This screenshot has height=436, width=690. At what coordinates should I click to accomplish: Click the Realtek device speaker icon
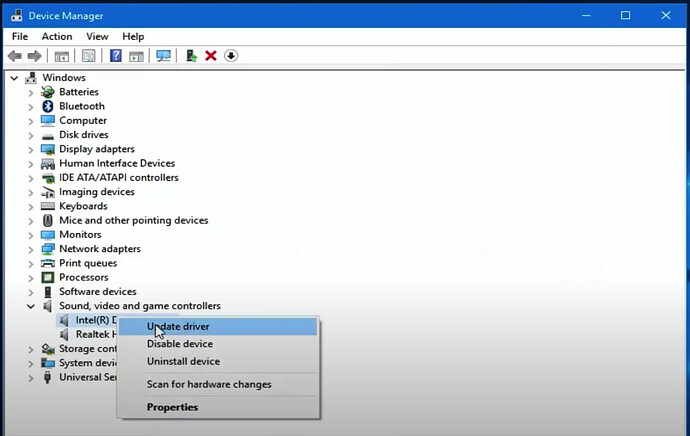pos(64,334)
